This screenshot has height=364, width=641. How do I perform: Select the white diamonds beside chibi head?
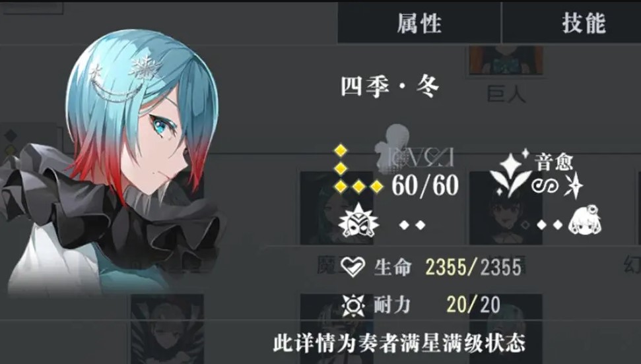(x=549, y=225)
